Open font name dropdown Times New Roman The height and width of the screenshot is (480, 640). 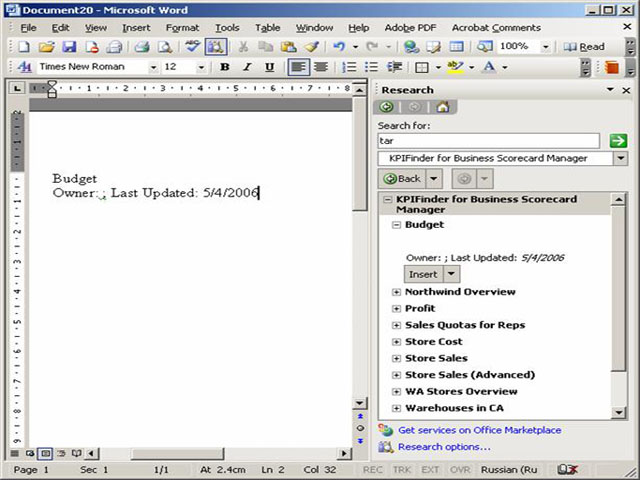(x=153, y=67)
